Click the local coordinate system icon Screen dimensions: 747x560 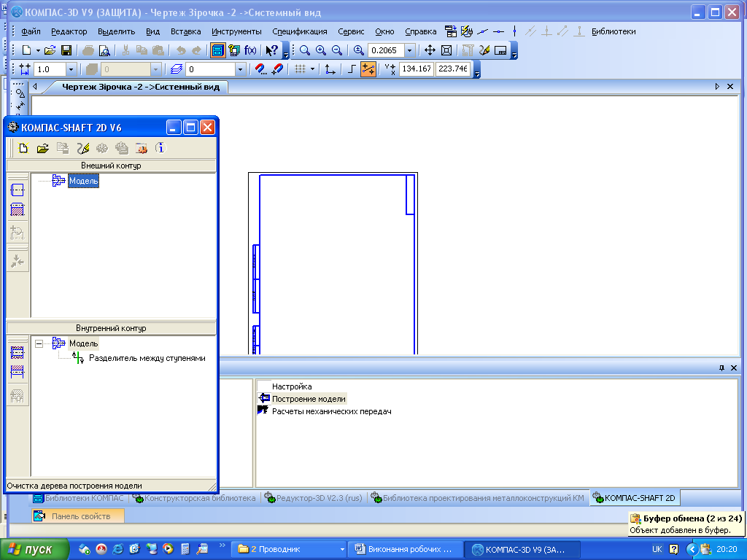[330, 69]
